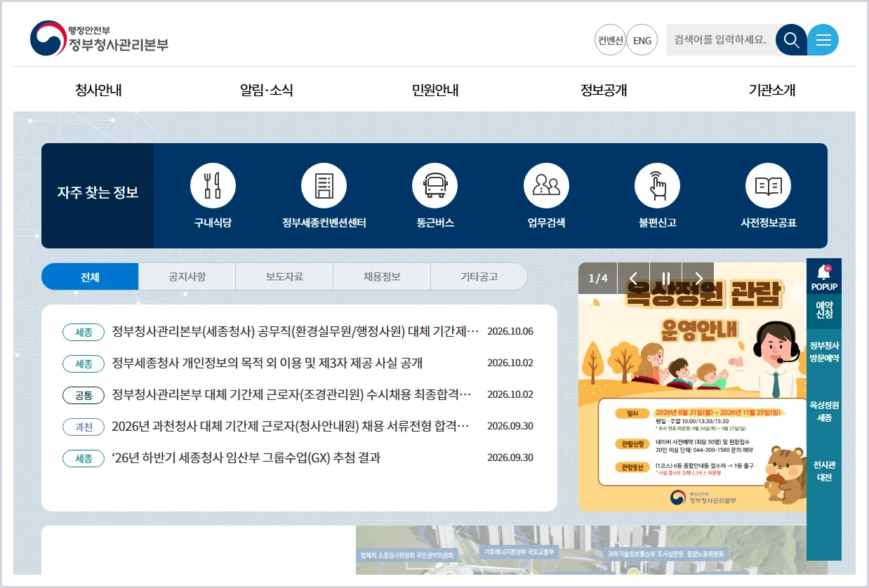The width and height of the screenshot is (869, 588).
Task: Open the hamburger full menu icon
Action: point(823,40)
